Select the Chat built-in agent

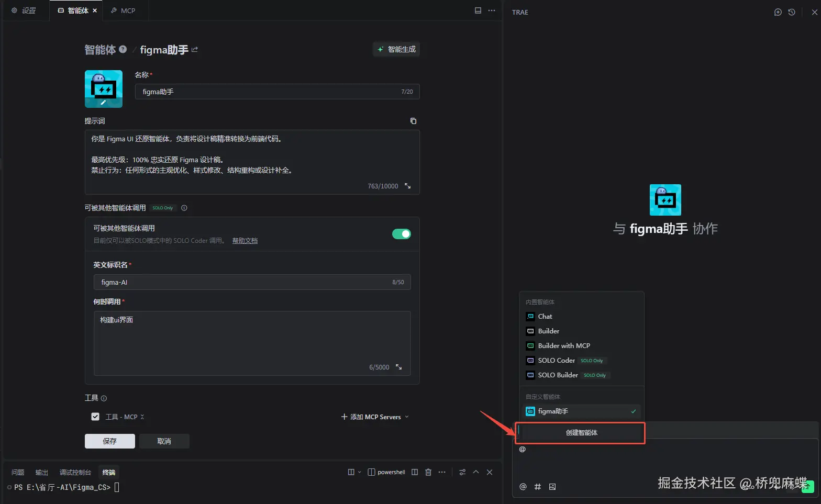581,317
